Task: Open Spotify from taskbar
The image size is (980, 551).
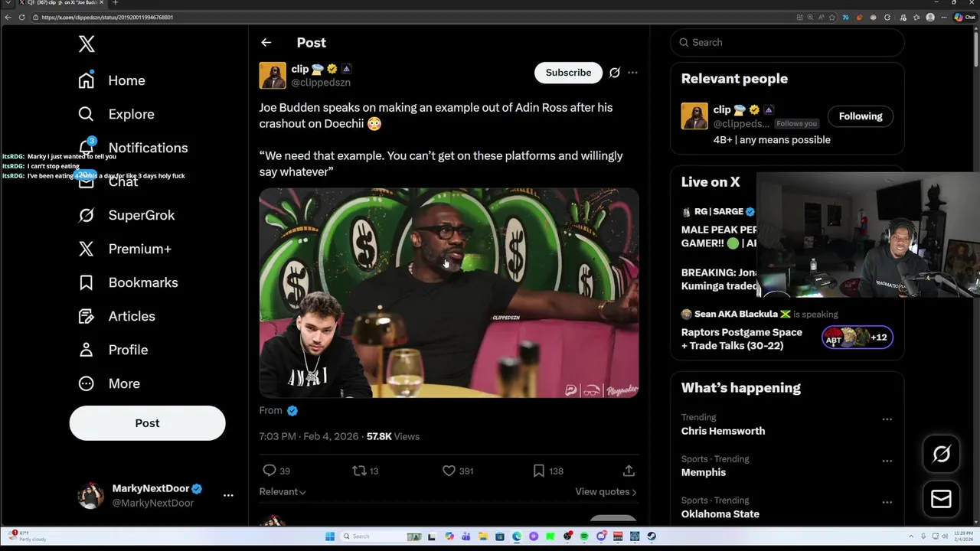Action: (584, 536)
